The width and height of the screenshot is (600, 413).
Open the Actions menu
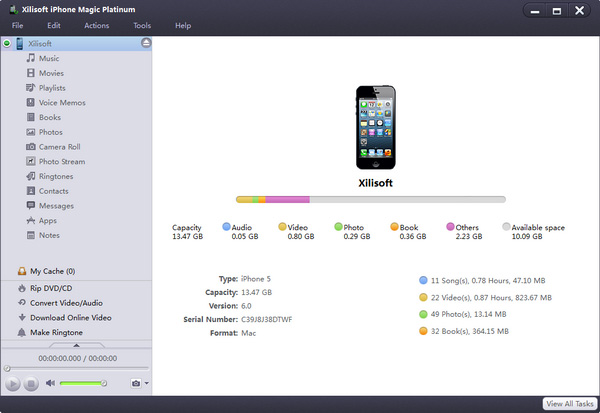pos(97,25)
